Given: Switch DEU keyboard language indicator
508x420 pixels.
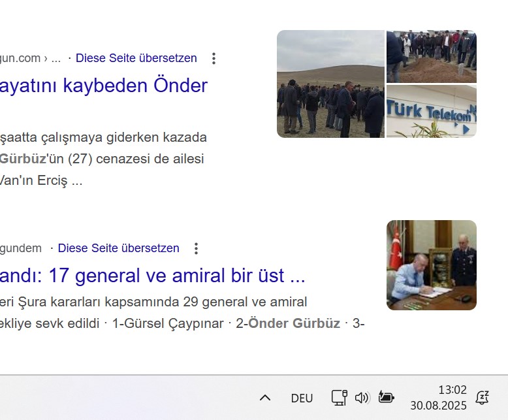Looking at the screenshot, I should pos(302,398).
